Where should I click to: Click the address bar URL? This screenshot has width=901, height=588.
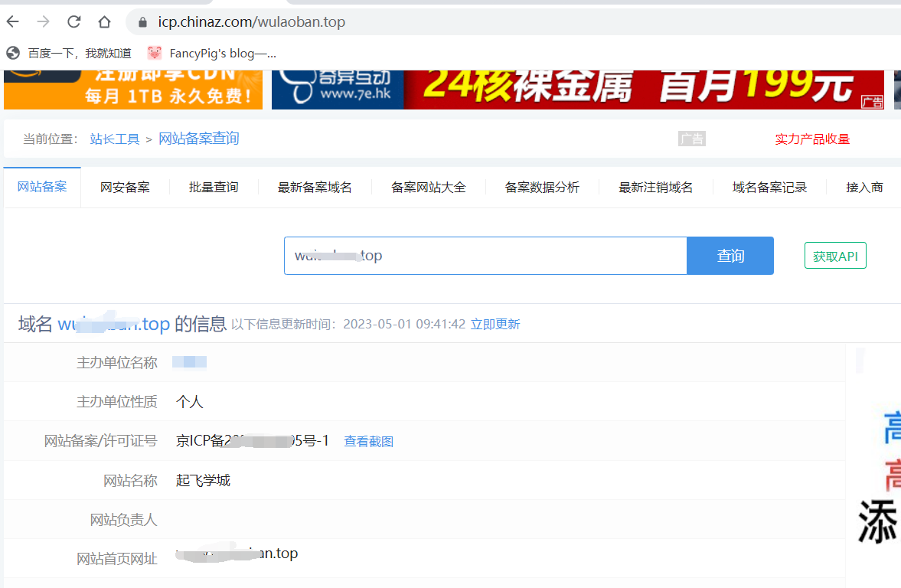pyautogui.click(x=251, y=22)
